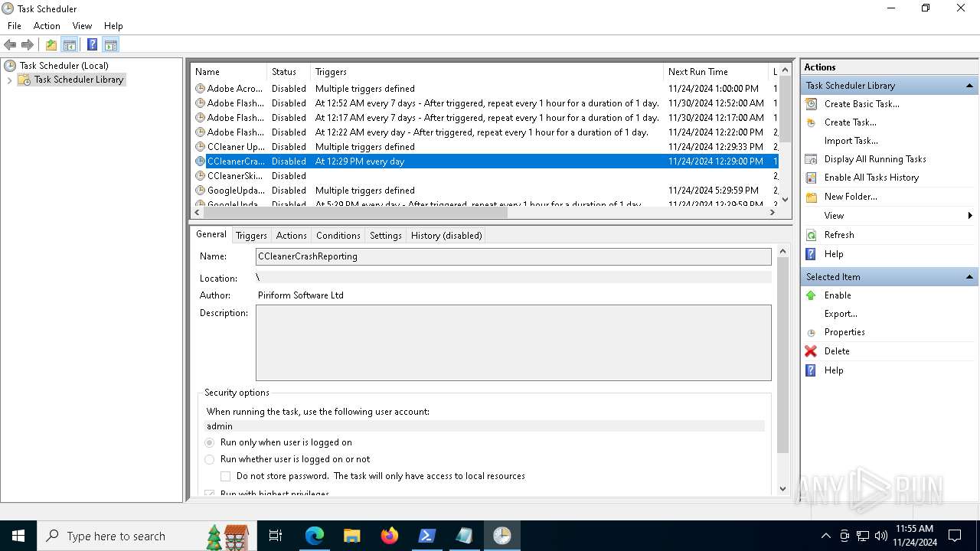Open the File menu

click(x=15, y=25)
